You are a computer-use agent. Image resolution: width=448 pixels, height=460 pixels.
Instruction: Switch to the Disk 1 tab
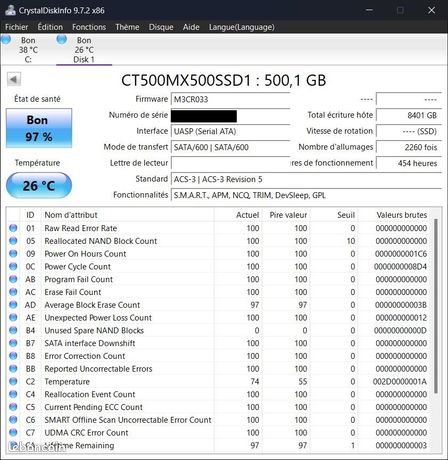(x=84, y=50)
